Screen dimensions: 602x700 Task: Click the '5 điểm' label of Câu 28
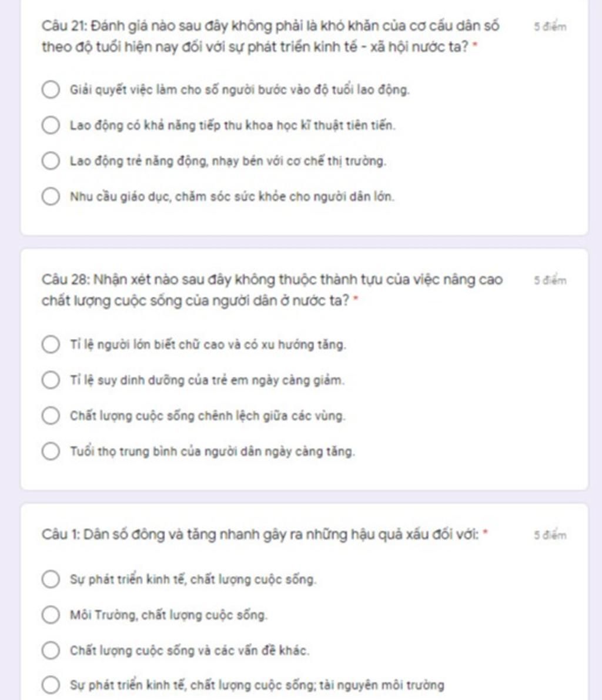(550, 280)
